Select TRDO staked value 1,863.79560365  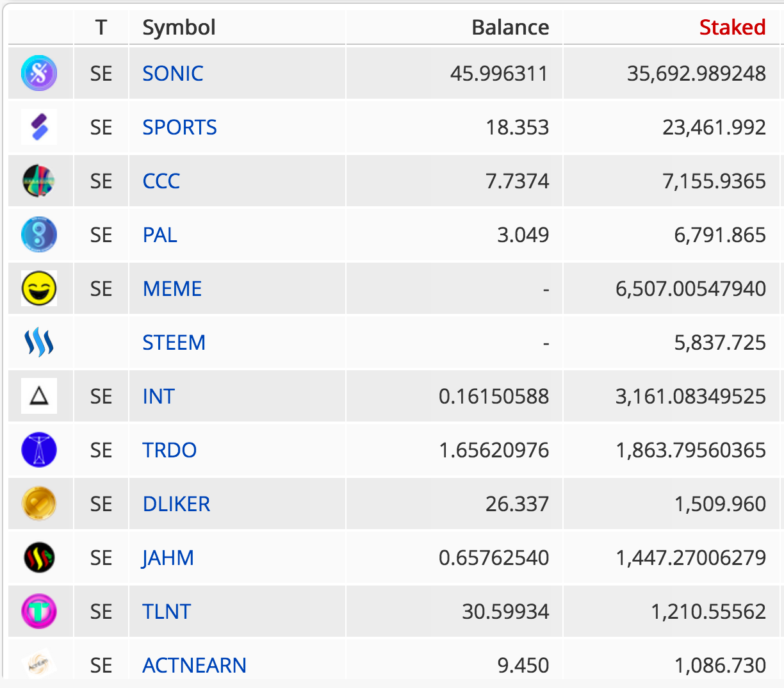pos(690,450)
